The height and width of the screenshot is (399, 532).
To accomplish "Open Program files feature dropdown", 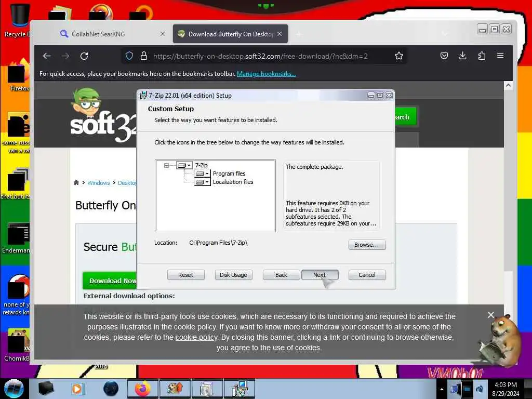I will pyautogui.click(x=202, y=174).
